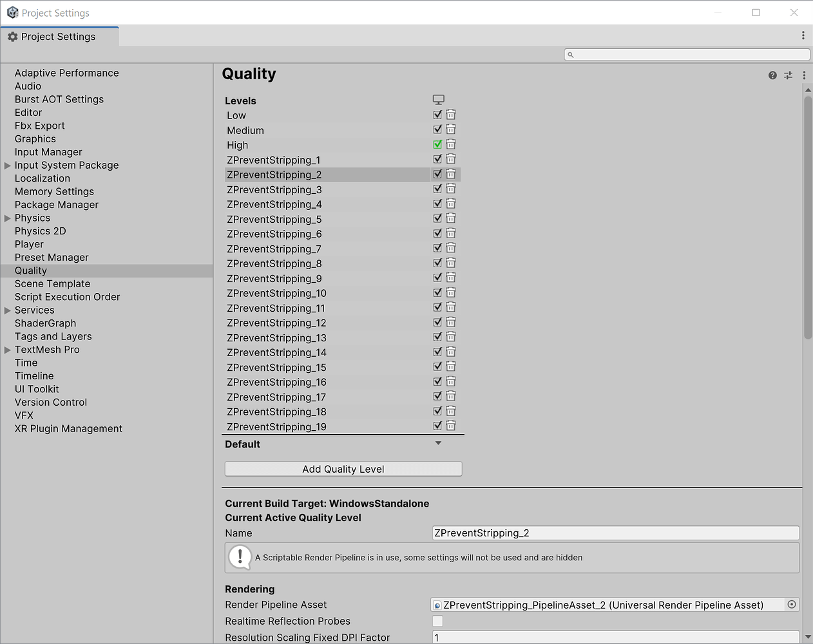Open the Default quality level dropdown
Viewport: 813px width, 644px height.
click(439, 444)
